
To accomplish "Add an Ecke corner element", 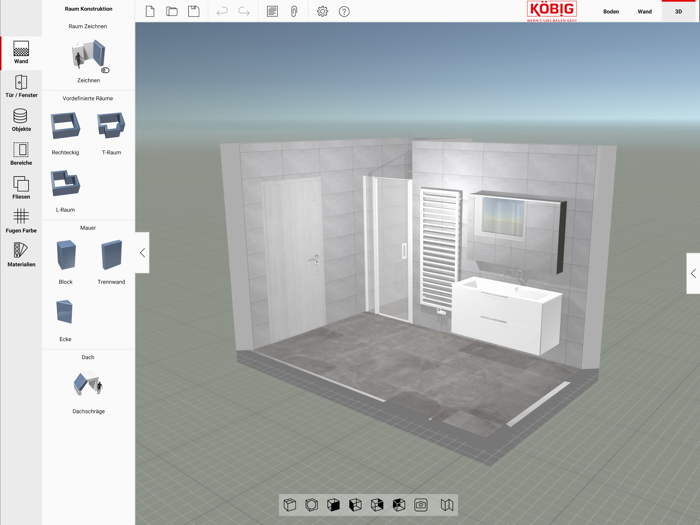I will tap(65, 320).
